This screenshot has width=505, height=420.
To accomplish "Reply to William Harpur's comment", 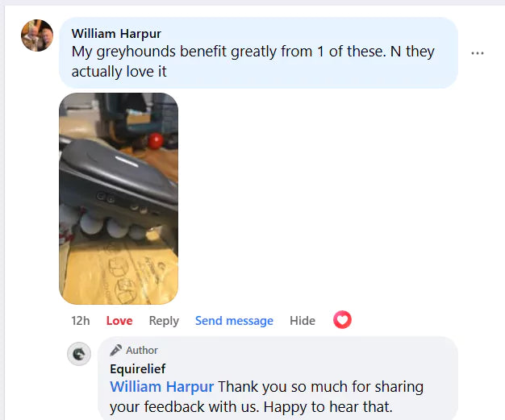I will [x=164, y=321].
